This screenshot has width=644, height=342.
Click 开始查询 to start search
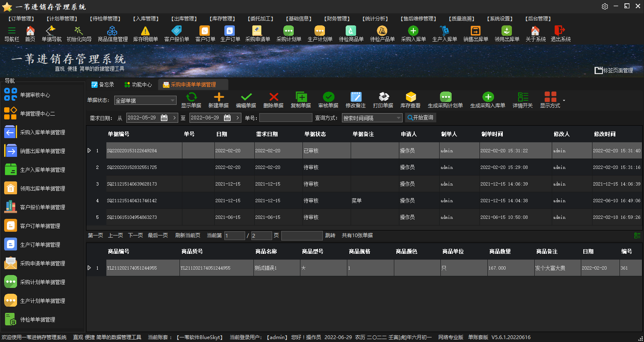point(420,118)
